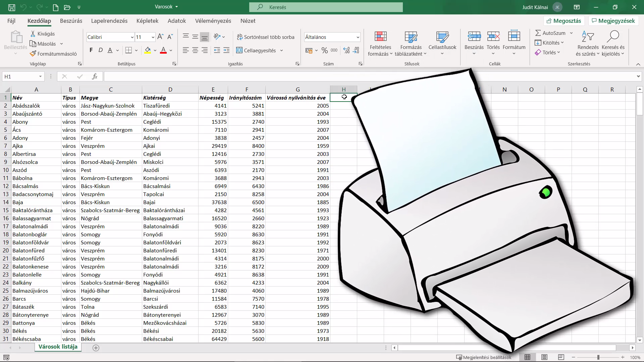Click the Formátummásoló format painter icon

(33, 54)
